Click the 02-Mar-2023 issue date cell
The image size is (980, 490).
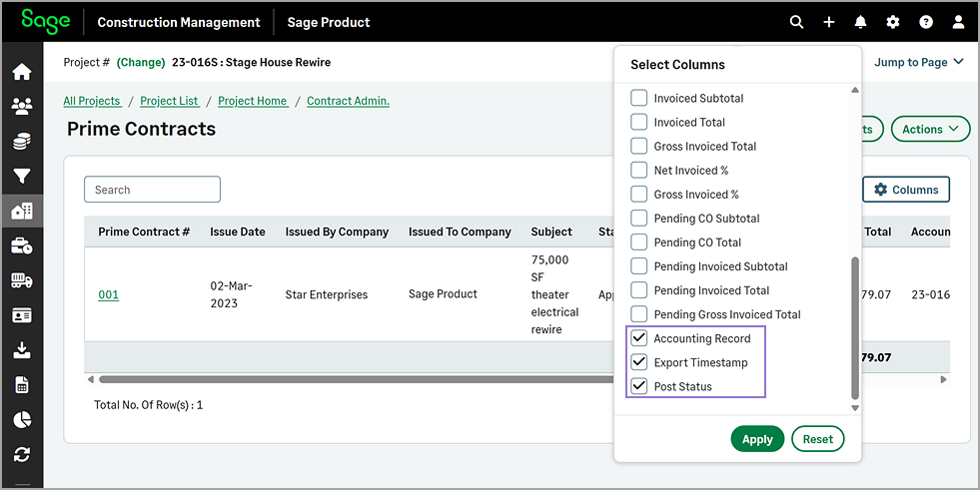point(231,294)
